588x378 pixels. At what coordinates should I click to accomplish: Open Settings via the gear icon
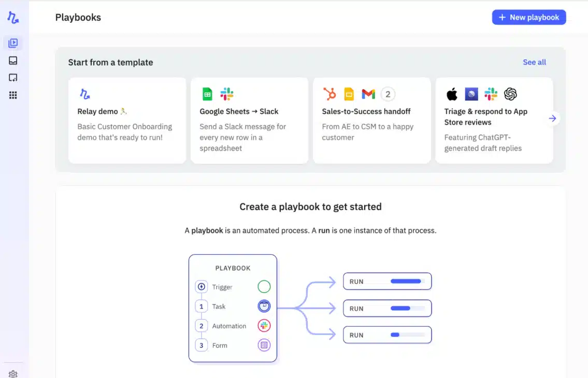click(13, 372)
